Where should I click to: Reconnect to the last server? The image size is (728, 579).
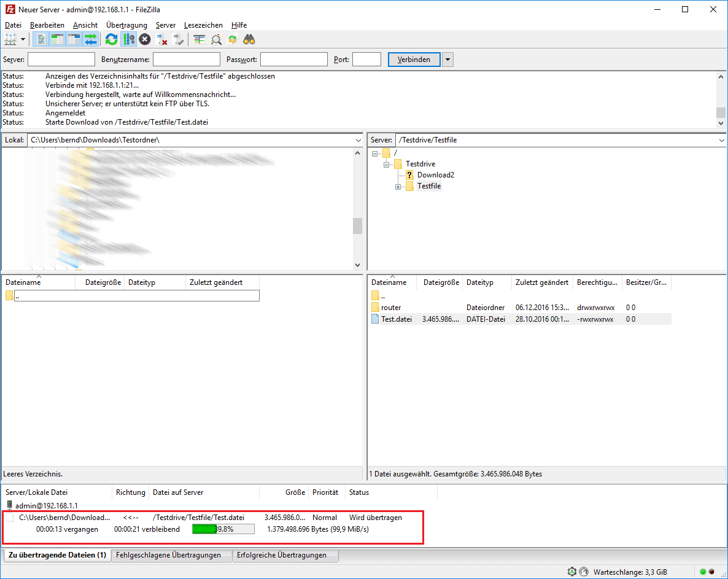178,39
